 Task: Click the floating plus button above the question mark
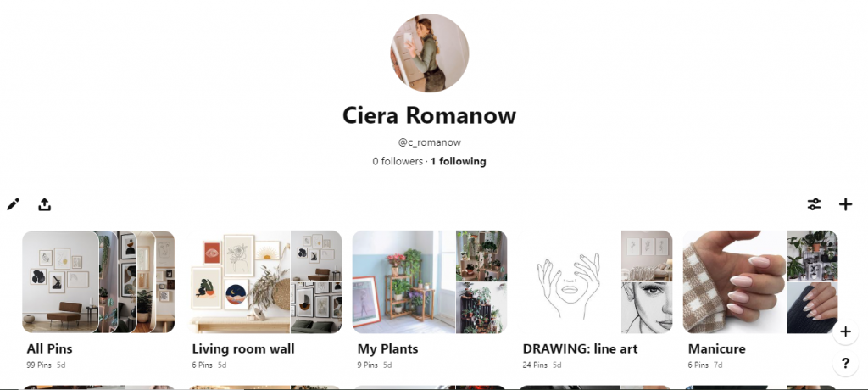click(845, 331)
